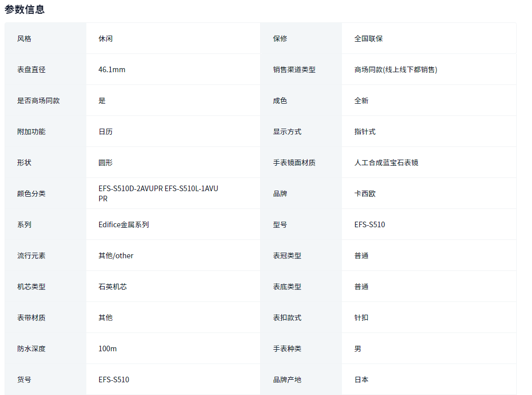This screenshot has width=532, height=395.
Task: Click the brand value 卡西欧
Action: (365, 194)
